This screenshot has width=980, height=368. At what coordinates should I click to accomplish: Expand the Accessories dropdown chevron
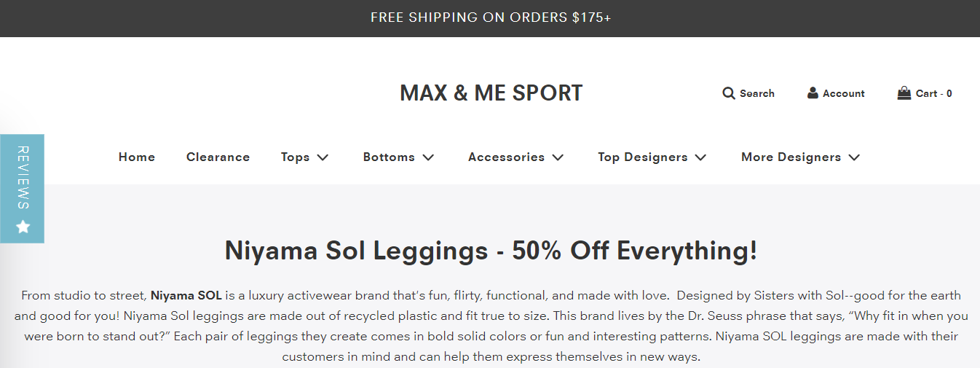coord(558,157)
